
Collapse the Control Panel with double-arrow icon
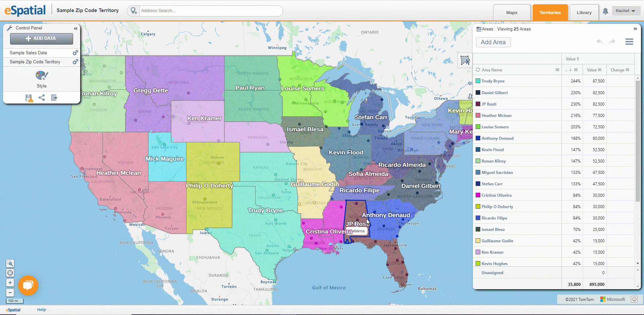pos(75,28)
